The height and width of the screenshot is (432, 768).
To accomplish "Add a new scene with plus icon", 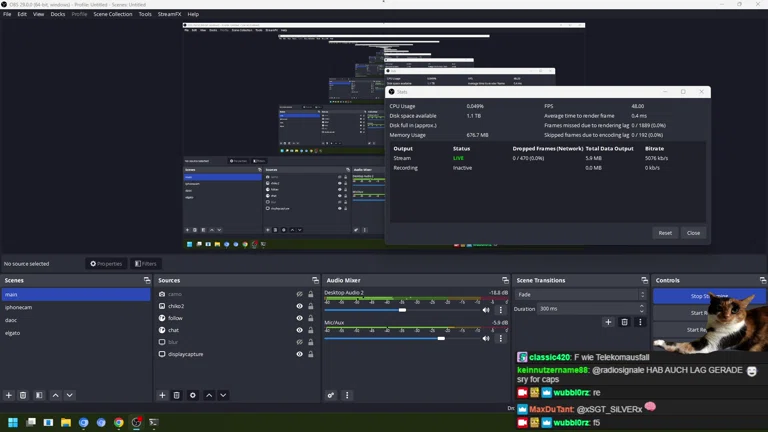I will coord(9,395).
